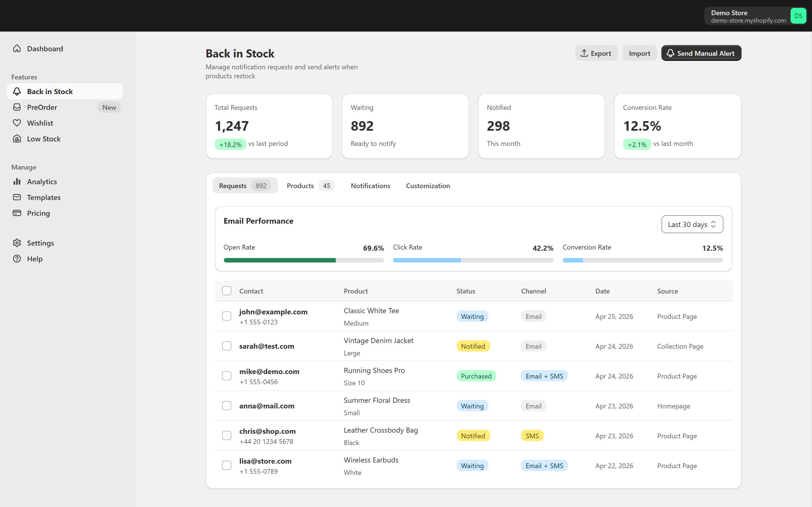Image resolution: width=812 pixels, height=507 pixels.
Task: Click the Open Rate progress bar
Action: (304, 260)
